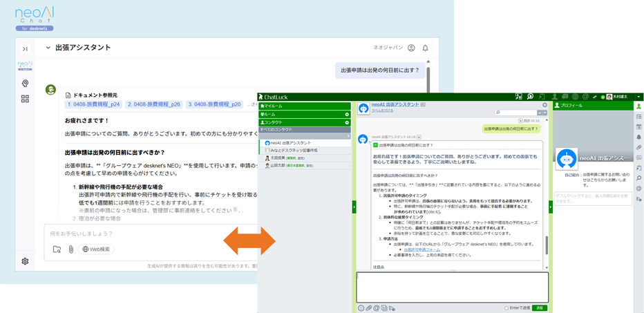
Task: Select みなとデスクネッツ記事作成 contact
Action: click(x=304, y=151)
